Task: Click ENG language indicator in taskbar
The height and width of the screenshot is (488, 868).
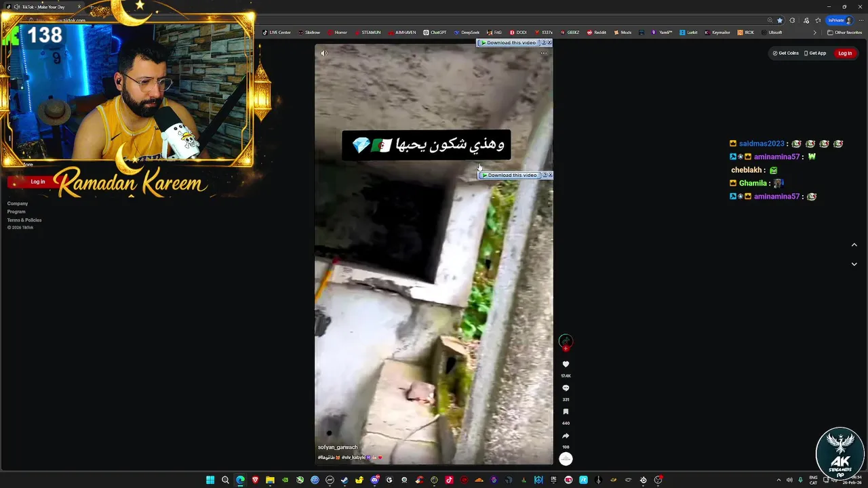Action: pyautogui.click(x=814, y=480)
